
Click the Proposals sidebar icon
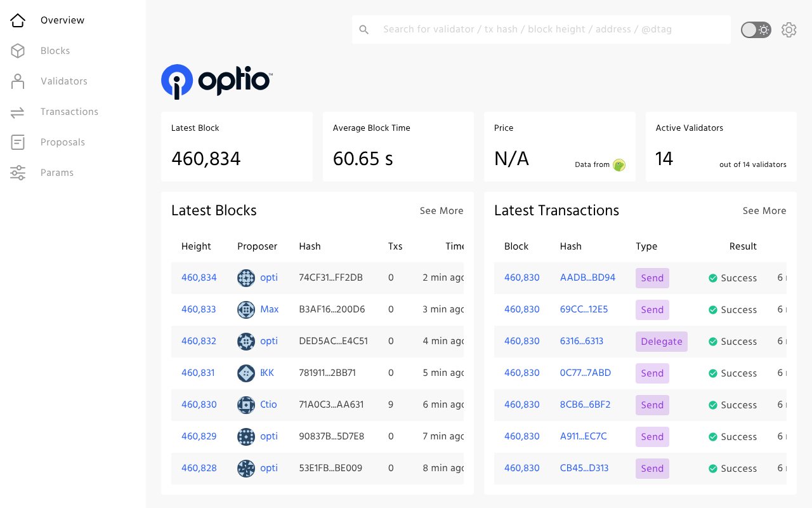18,142
